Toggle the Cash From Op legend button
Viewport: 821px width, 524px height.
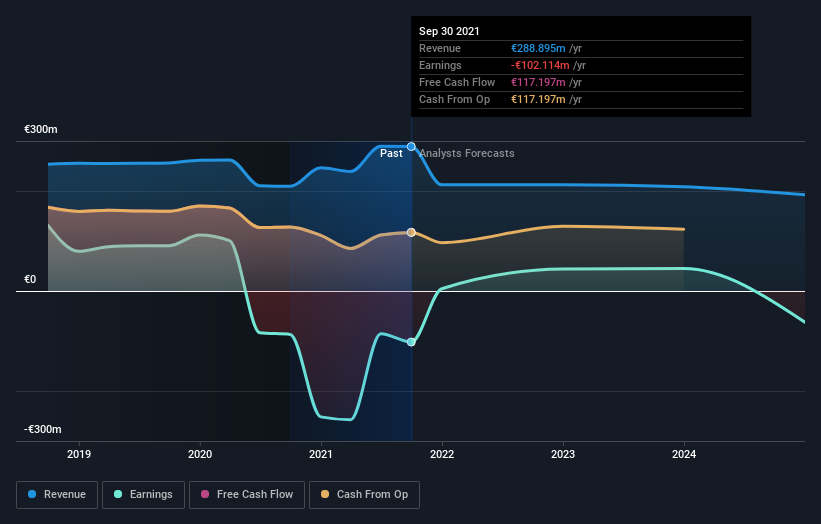[x=364, y=495]
